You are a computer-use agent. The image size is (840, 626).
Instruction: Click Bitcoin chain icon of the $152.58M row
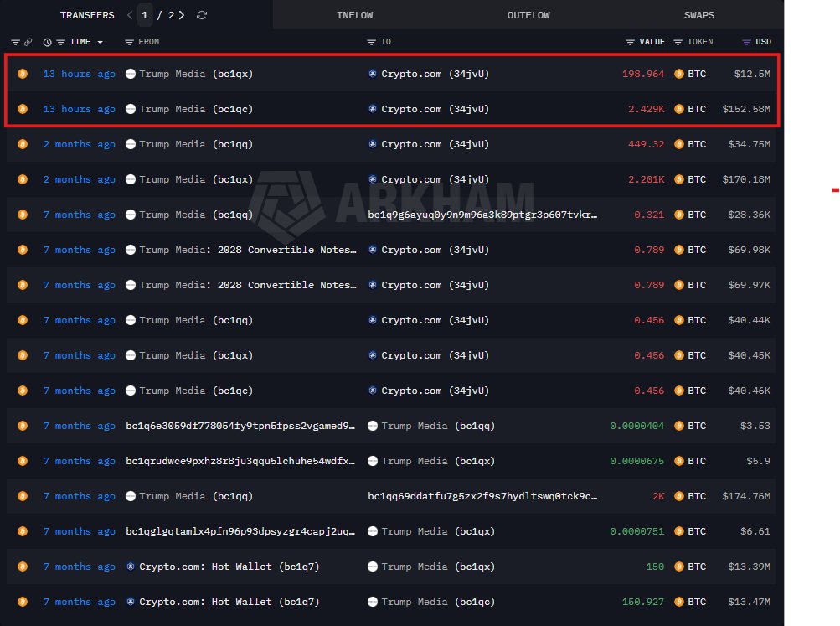click(x=23, y=109)
